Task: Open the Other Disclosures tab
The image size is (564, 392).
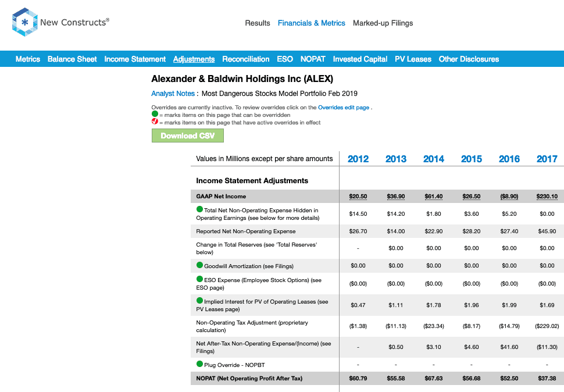Action: (469, 59)
